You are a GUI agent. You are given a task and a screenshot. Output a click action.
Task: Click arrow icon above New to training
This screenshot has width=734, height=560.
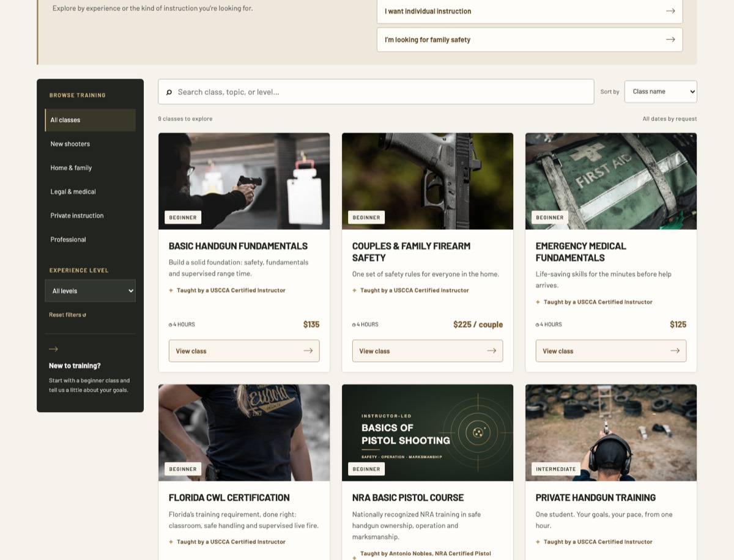(x=53, y=349)
